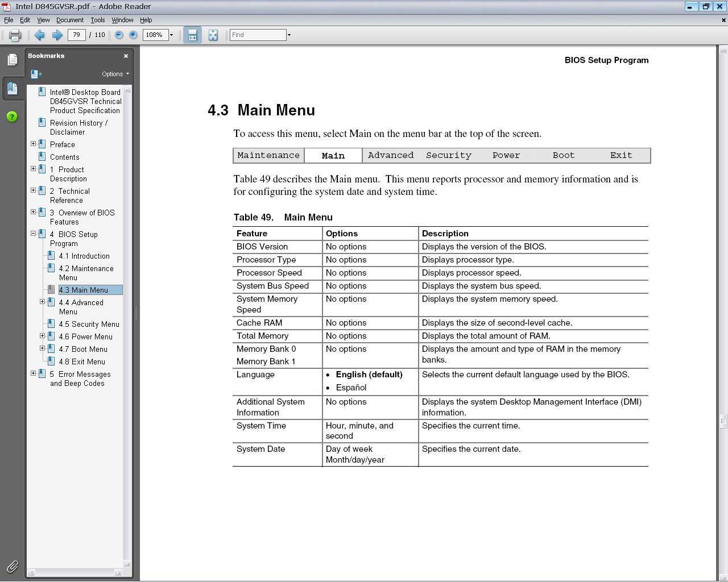Click the '4.3 Main Menu' heading text
Image resolution: width=728 pixels, height=582 pixels.
(262, 110)
